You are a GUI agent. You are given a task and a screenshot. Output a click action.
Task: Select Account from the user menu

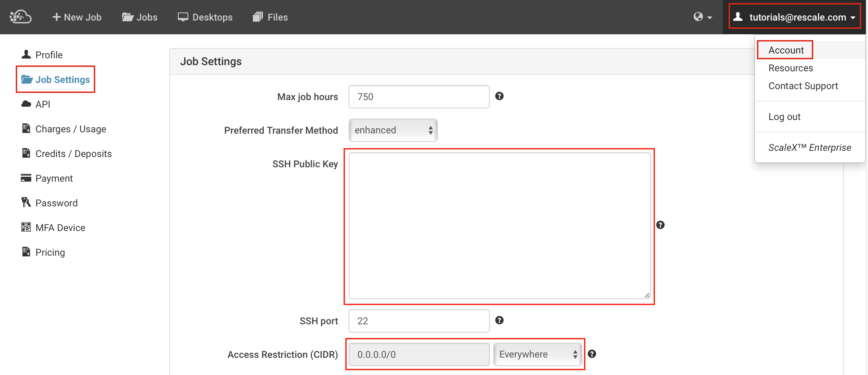click(786, 50)
